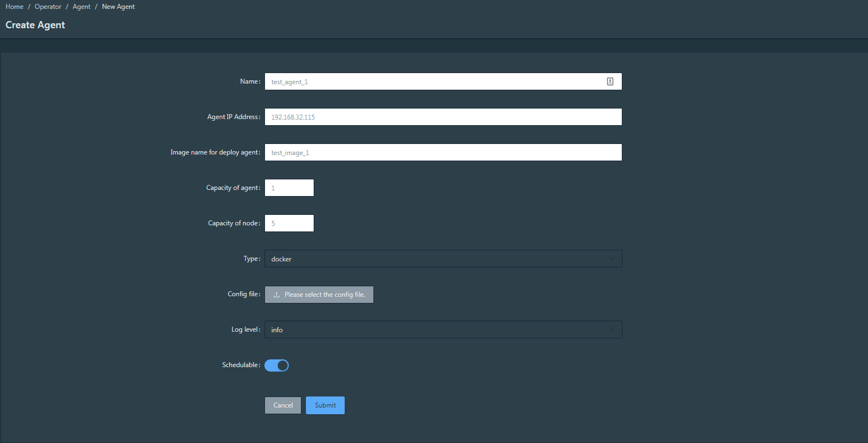
Task: Click the Type label
Action: (x=252, y=259)
